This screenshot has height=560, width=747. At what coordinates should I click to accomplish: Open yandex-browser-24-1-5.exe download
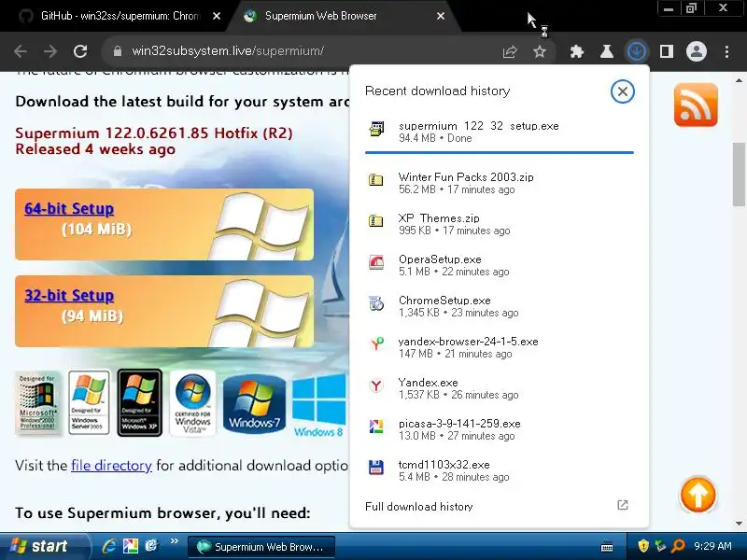coord(500,347)
